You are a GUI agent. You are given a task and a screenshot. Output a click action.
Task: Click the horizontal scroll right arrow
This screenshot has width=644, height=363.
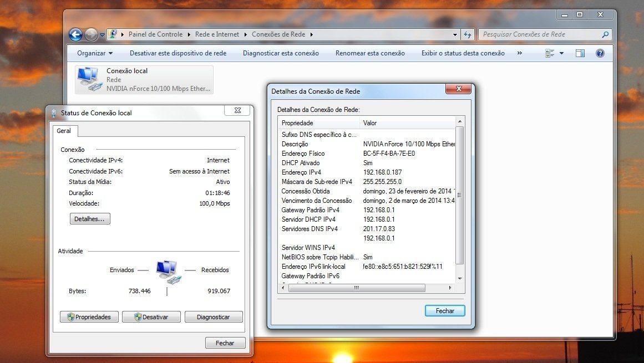click(450, 288)
